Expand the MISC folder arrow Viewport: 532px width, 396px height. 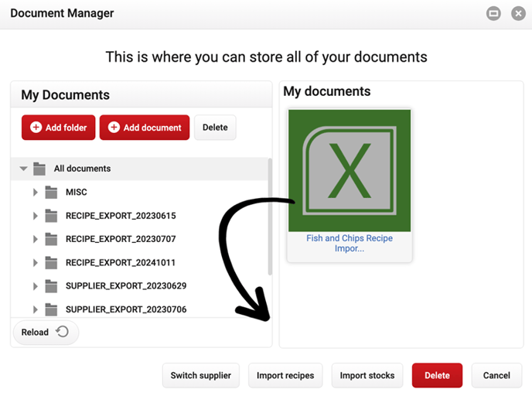coord(36,193)
